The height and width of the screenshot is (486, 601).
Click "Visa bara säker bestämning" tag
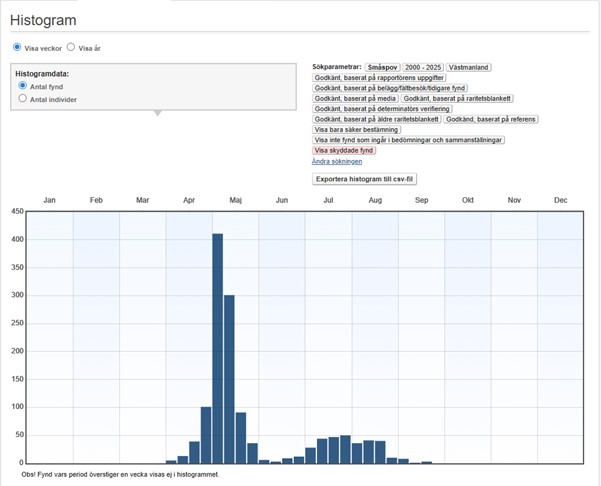coord(358,129)
